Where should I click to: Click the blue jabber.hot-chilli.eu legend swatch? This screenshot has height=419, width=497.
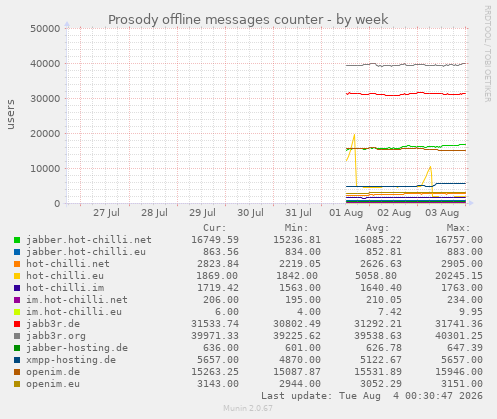coord(17,252)
